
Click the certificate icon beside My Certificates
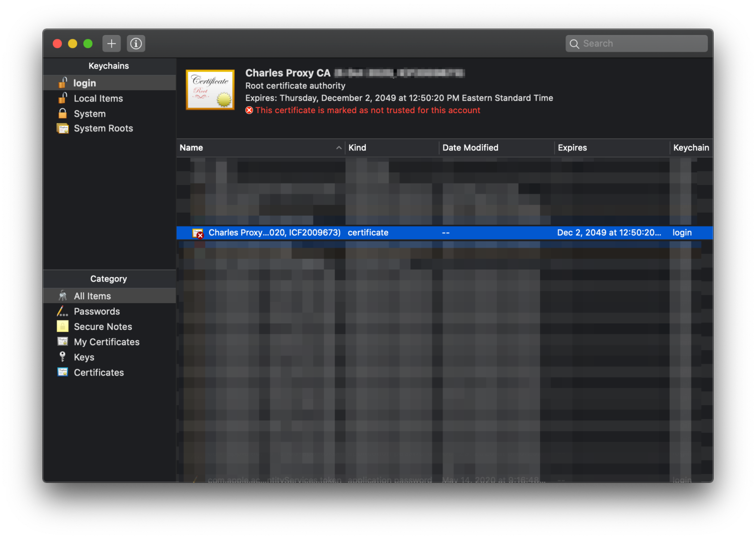tap(63, 341)
